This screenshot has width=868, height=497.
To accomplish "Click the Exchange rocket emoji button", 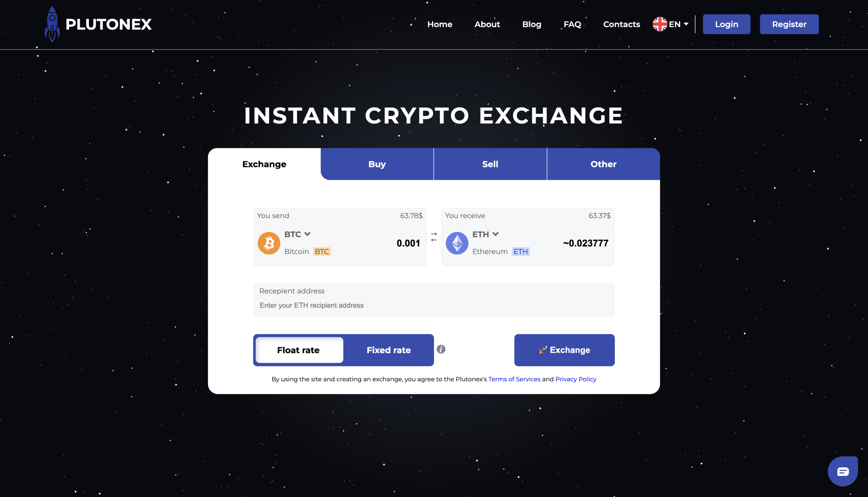I will click(564, 350).
